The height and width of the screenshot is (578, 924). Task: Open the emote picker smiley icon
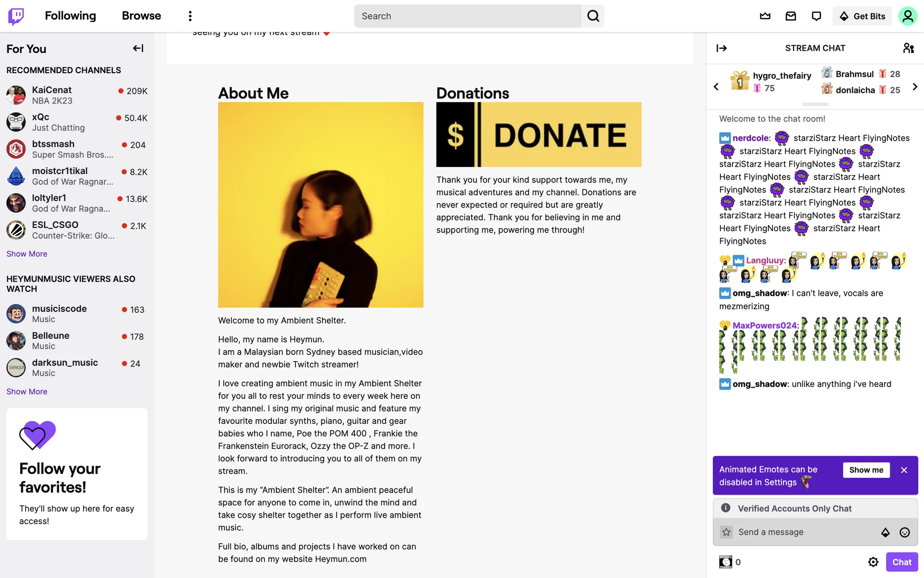(905, 532)
